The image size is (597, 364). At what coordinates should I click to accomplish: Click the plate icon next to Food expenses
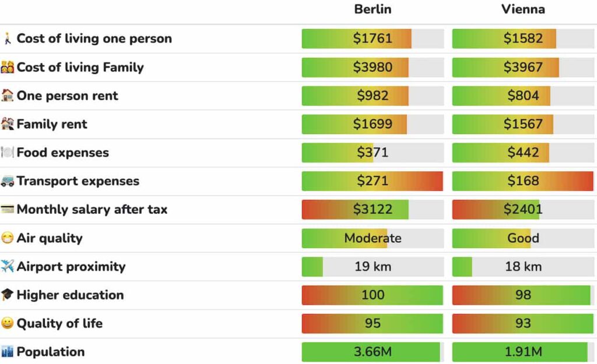click(x=8, y=153)
